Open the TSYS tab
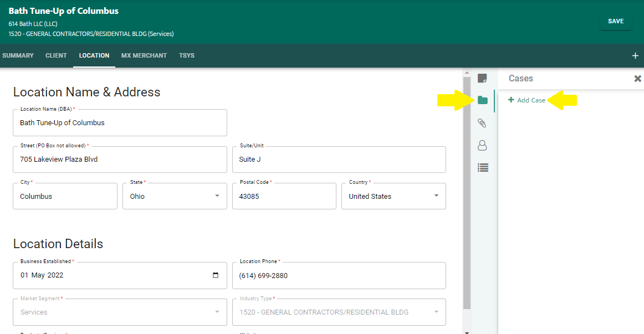The height and width of the screenshot is (334, 644). pos(187,55)
